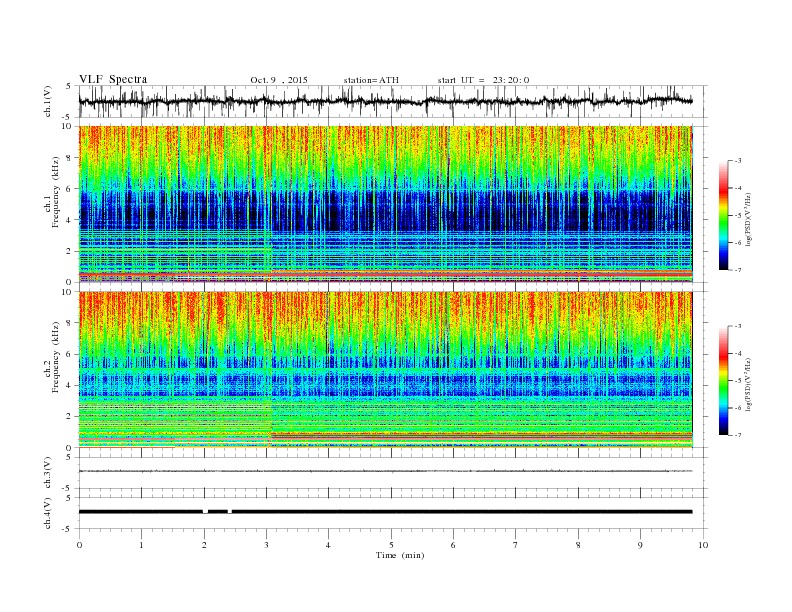Click the ch.4 white gap near 2.4 minutes
Screen dimensions: 792x612
click(x=230, y=512)
